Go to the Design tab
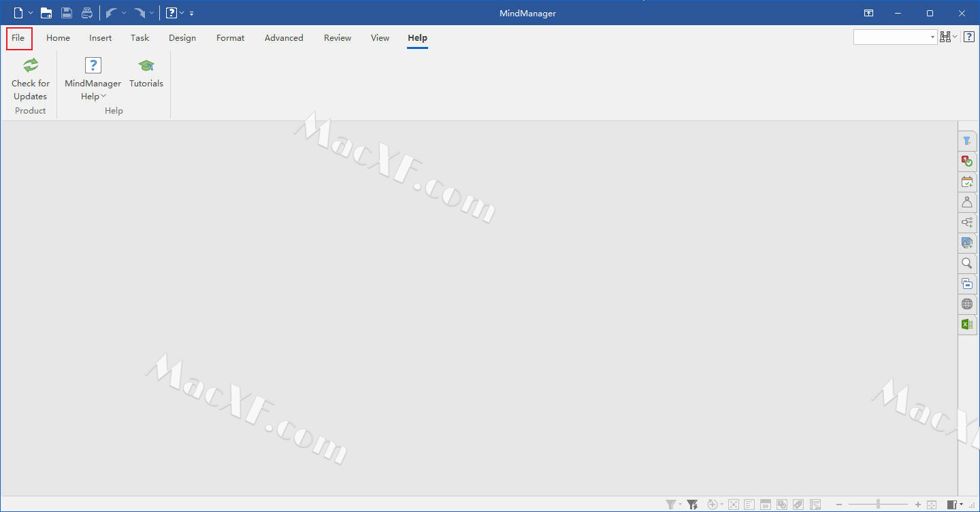The width and height of the screenshot is (980, 512). [182, 37]
